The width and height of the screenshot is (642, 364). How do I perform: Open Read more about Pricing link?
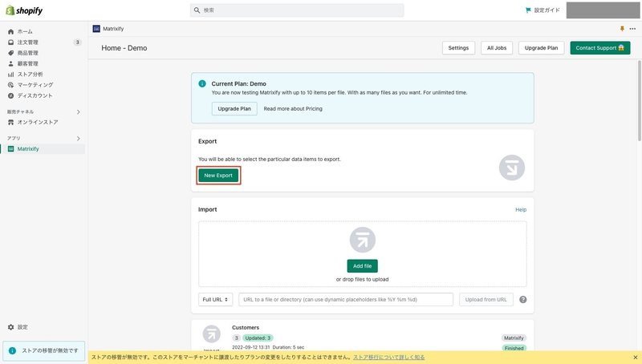(293, 109)
